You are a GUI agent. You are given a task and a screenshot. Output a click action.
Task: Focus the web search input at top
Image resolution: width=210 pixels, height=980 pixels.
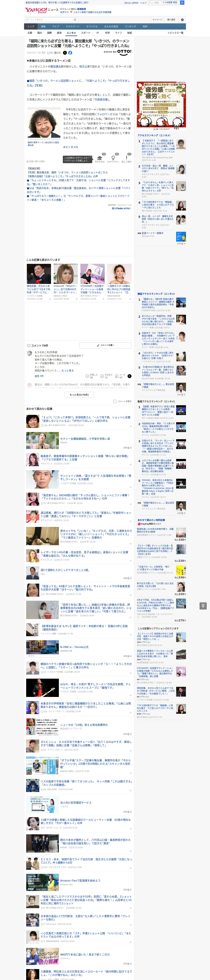[x=155, y=3]
